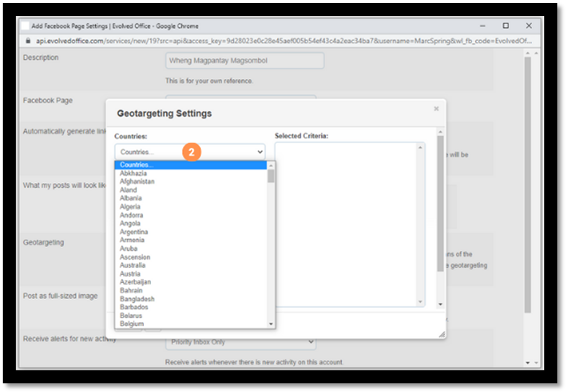Minimize the Chrome window
The height and width of the screenshot is (392, 566).
click(x=483, y=26)
